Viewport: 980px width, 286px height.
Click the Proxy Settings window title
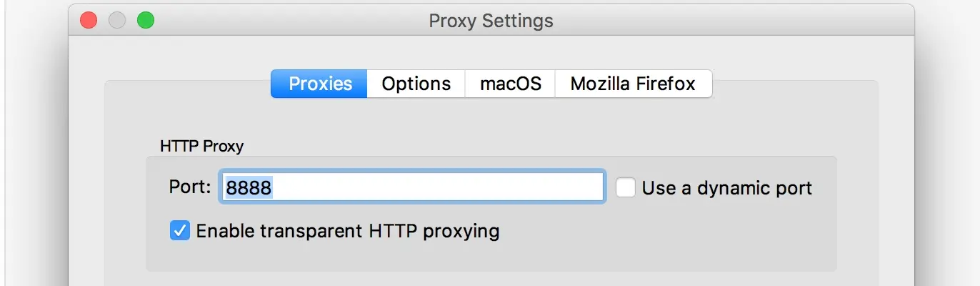coord(491,21)
